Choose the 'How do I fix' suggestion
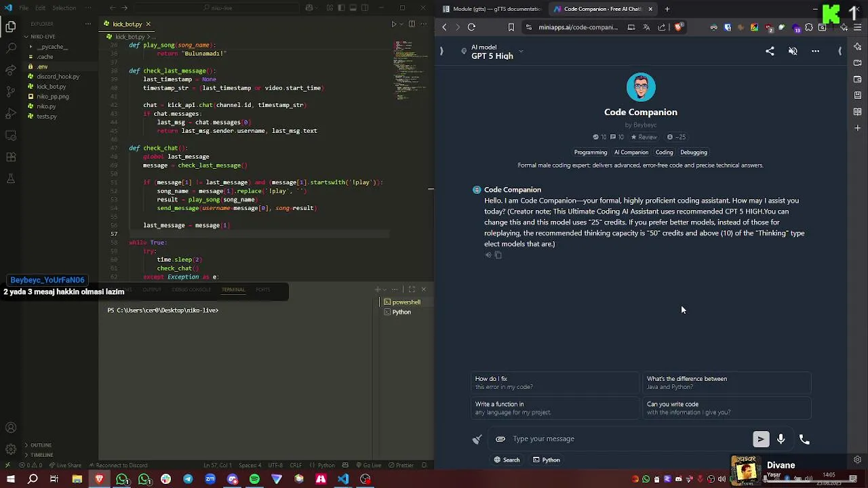Screen dimensions: 868x488 (x=555, y=383)
